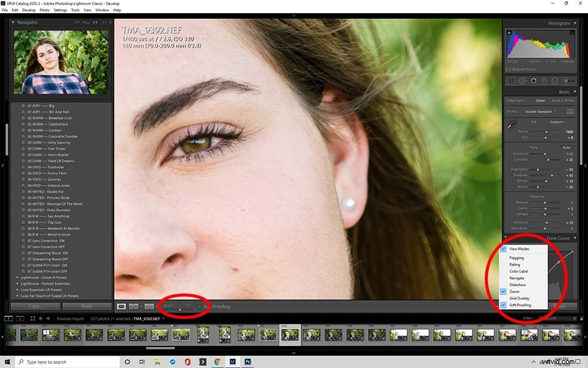Open the Adobe Standard profile dropdown
Screen dimensions: 588x368
pos(540,111)
